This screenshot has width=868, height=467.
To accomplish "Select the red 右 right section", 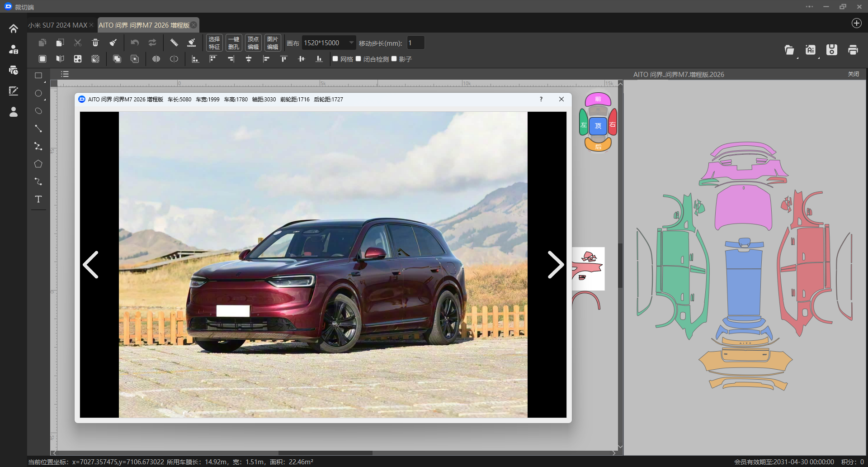I will (x=613, y=123).
